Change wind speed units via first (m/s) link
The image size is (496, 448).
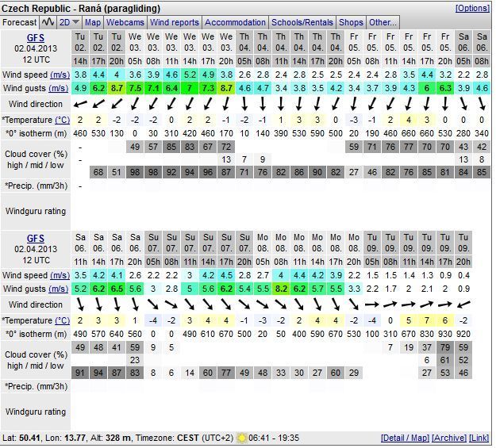(58, 74)
